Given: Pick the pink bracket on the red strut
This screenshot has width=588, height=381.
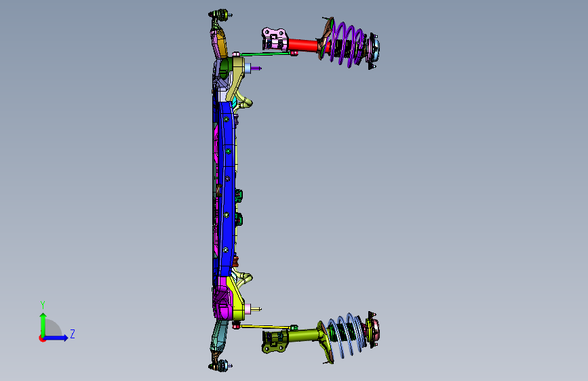Looking at the screenshot, I should [x=275, y=39].
